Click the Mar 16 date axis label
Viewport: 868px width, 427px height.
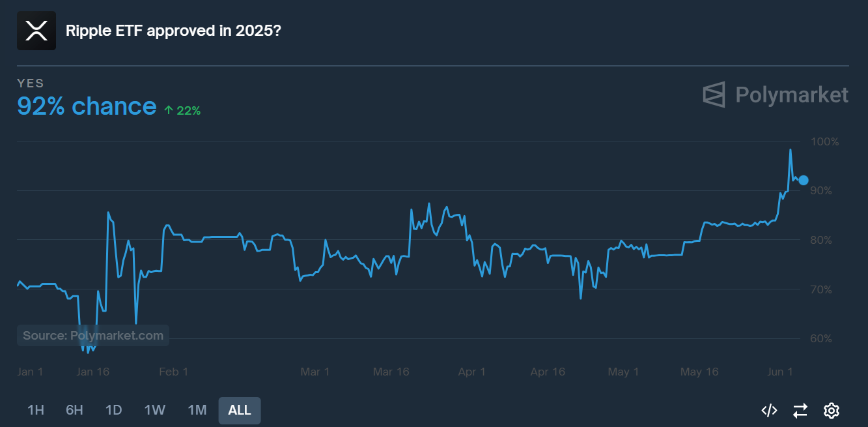pyautogui.click(x=391, y=372)
